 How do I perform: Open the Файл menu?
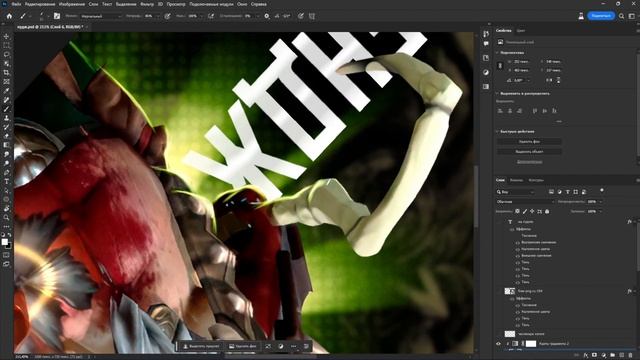point(16,4)
